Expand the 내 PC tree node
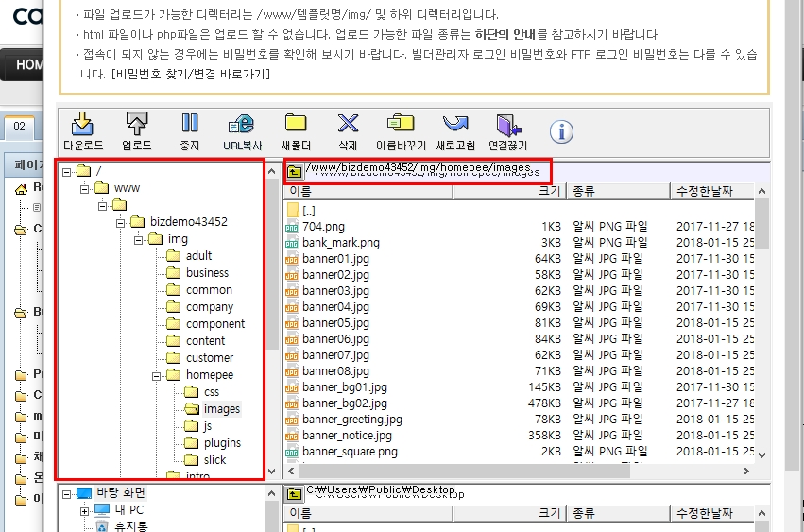 (x=84, y=511)
